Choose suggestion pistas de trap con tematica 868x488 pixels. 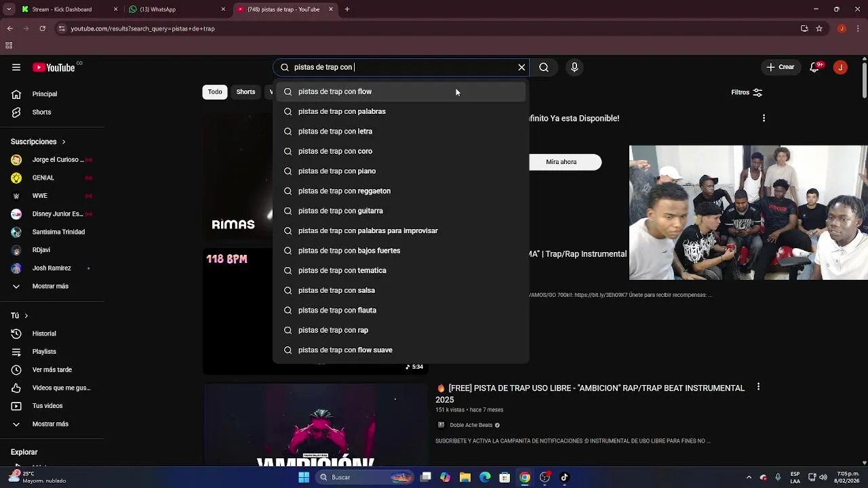pyautogui.click(x=400, y=270)
